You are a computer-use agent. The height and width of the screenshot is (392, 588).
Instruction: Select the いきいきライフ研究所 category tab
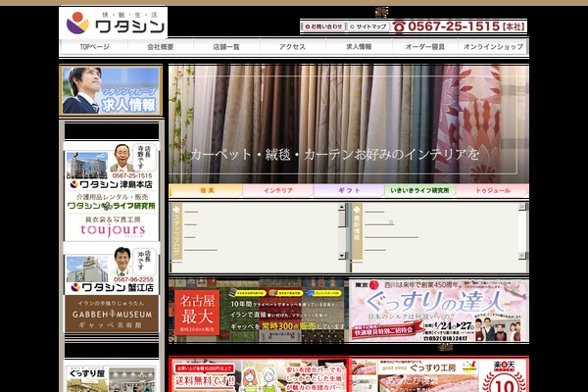pyautogui.click(x=419, y=190)
